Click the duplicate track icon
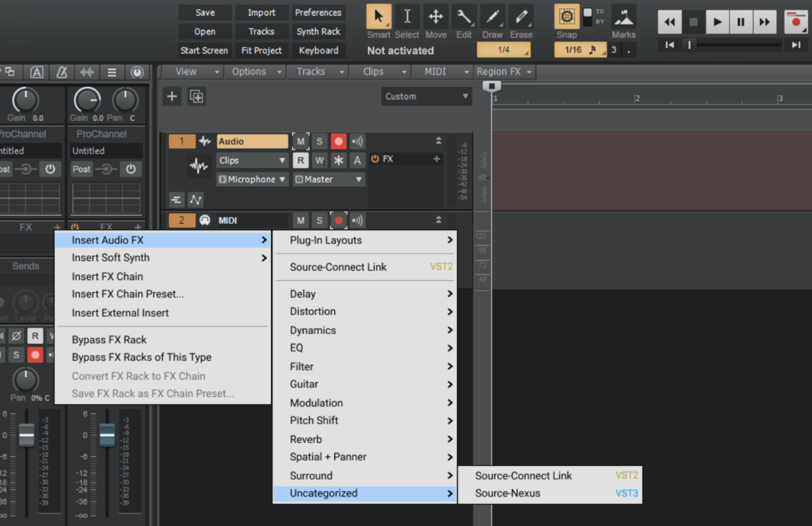 coord(196,96)
